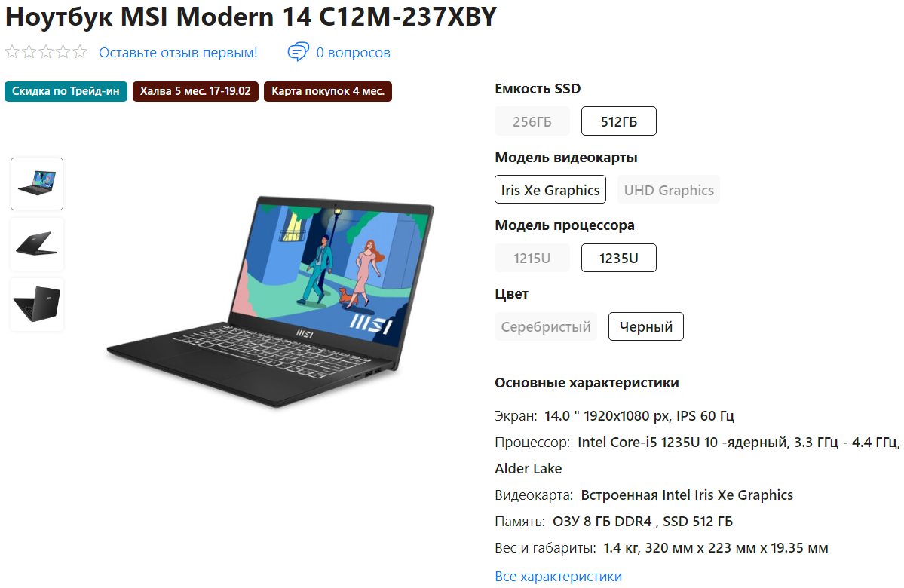Select UHD Graphics video card option
This screenshot has width=904, height=588.
pyautogui.click(x=669, y=190)
